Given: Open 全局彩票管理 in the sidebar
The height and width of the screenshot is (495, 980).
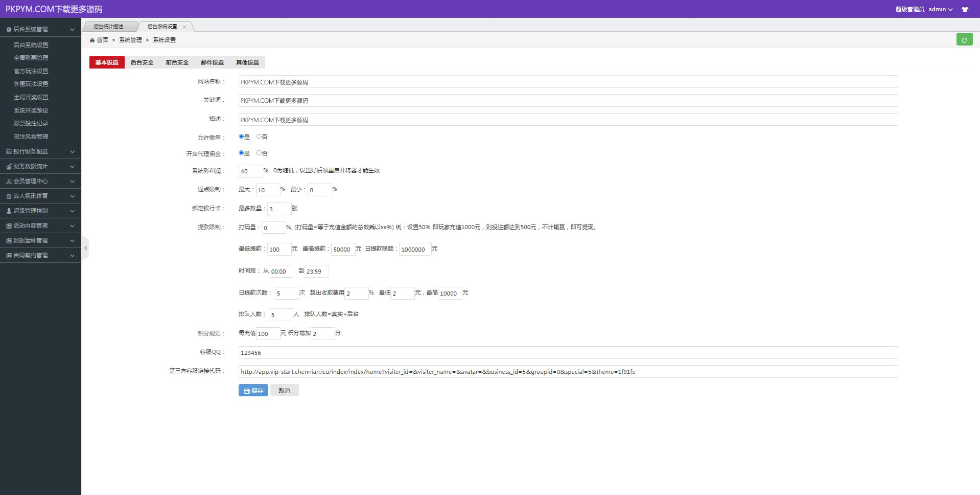Looking at the screenshot, I should [31, 58].
